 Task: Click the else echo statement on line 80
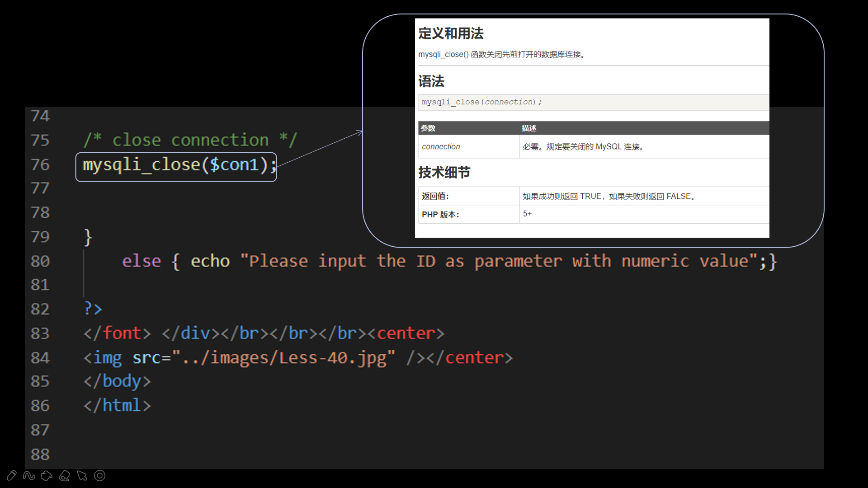[448, 261]
